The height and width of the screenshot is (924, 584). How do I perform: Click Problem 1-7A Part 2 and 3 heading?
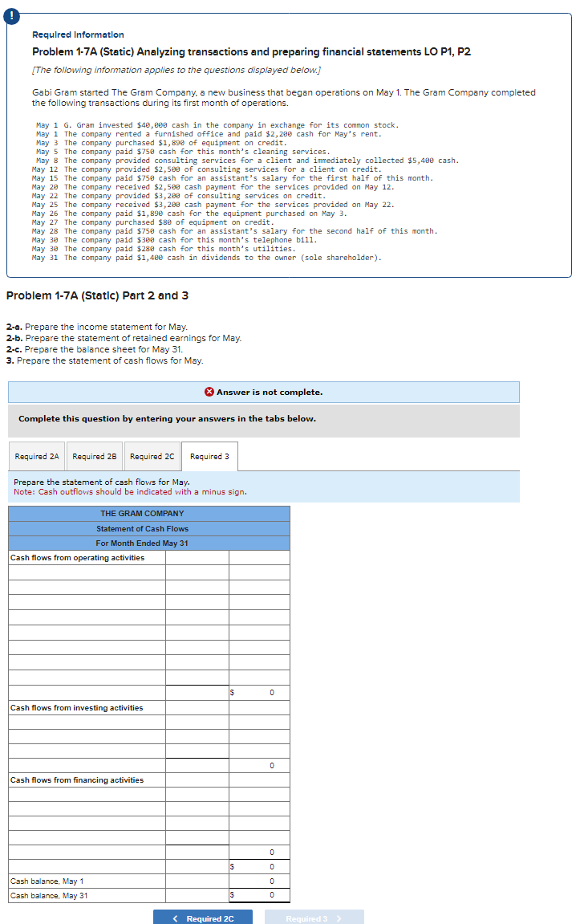tap(97, 295)
